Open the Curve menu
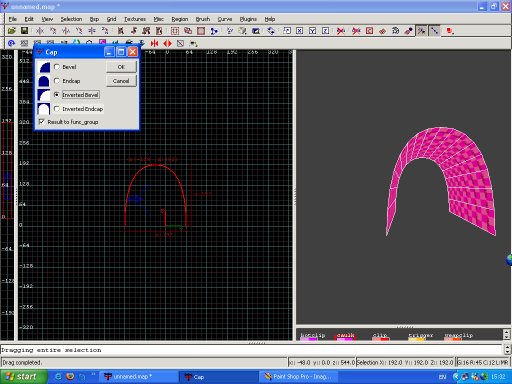Image resolution: width=512 pixels, height=384 pixels. coord(225,19)
